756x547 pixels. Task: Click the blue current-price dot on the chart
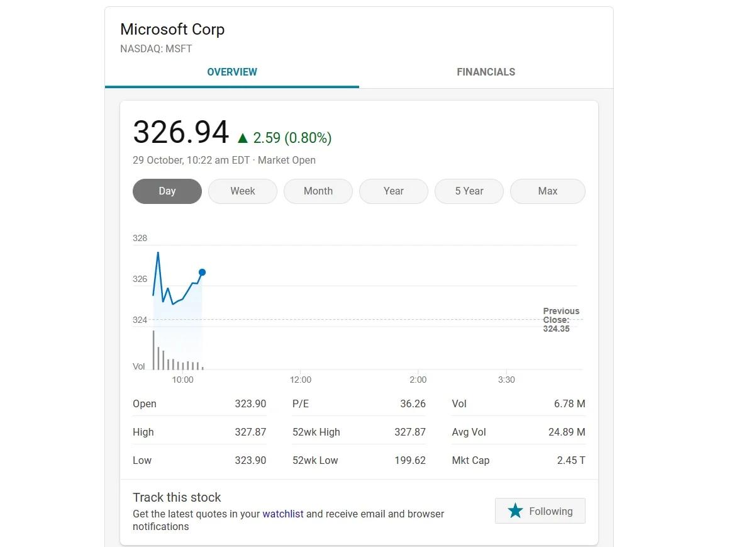tap(202, 273)
